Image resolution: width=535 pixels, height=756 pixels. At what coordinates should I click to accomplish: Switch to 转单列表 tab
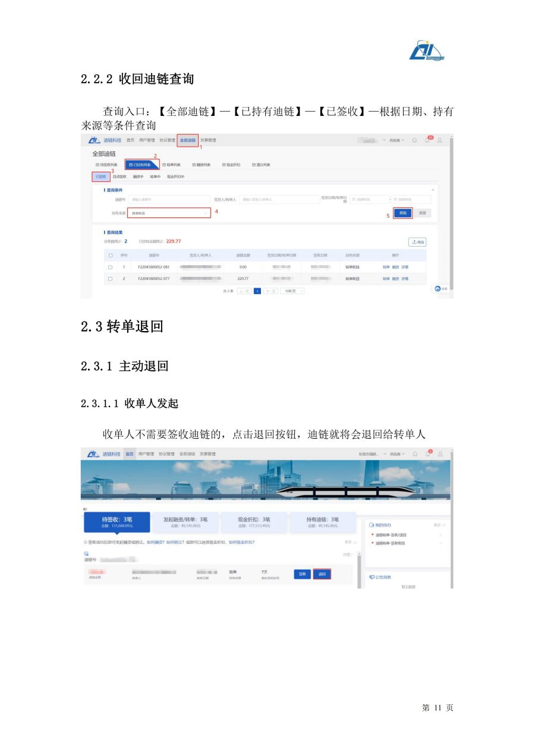coord(171,165)
